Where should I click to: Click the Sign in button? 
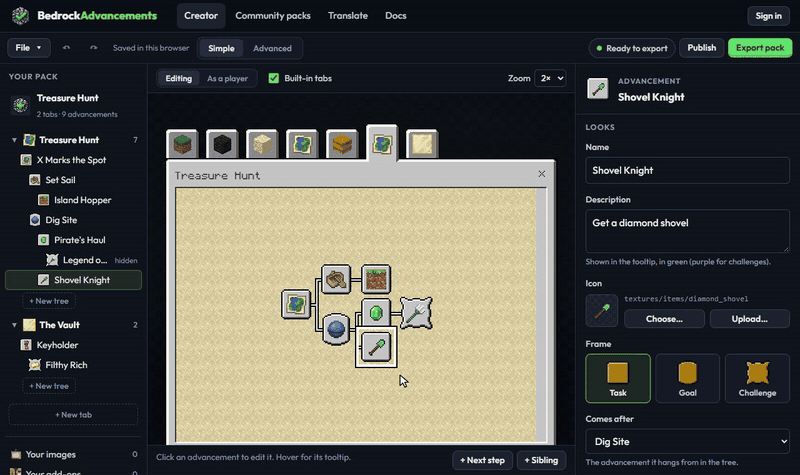click(768, 16)
